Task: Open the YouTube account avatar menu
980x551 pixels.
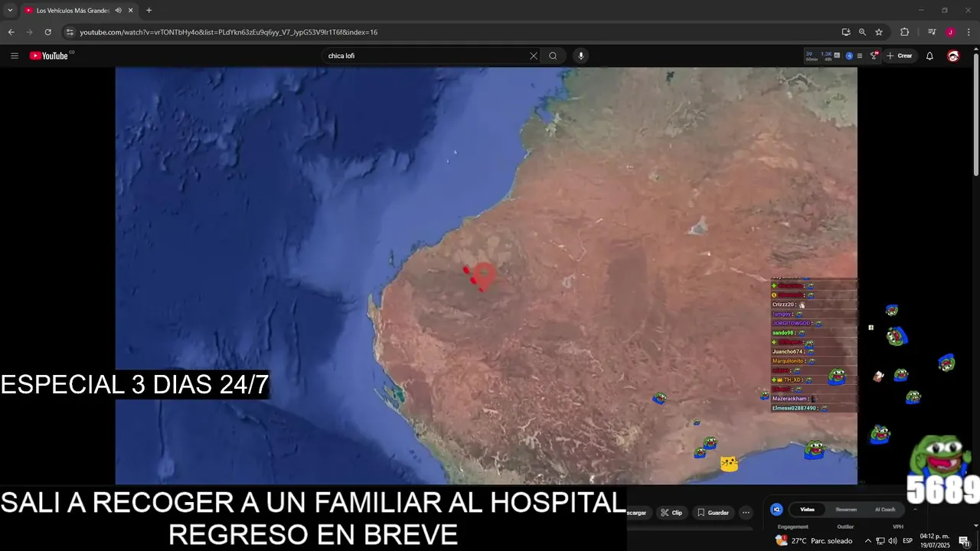Action: [953, 56]
